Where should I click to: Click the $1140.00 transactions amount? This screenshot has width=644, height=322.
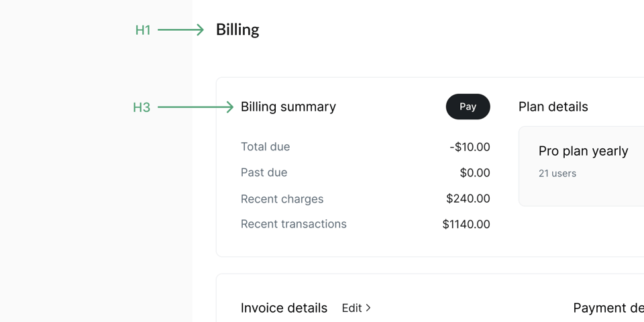pos(466,224)
